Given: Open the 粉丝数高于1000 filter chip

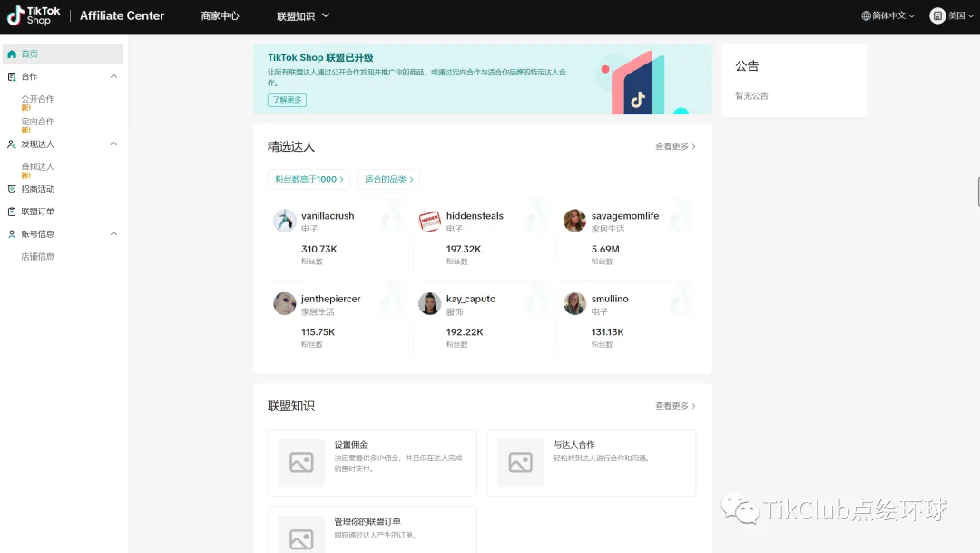Looking at the screenshot, I should tap(309, 179).
